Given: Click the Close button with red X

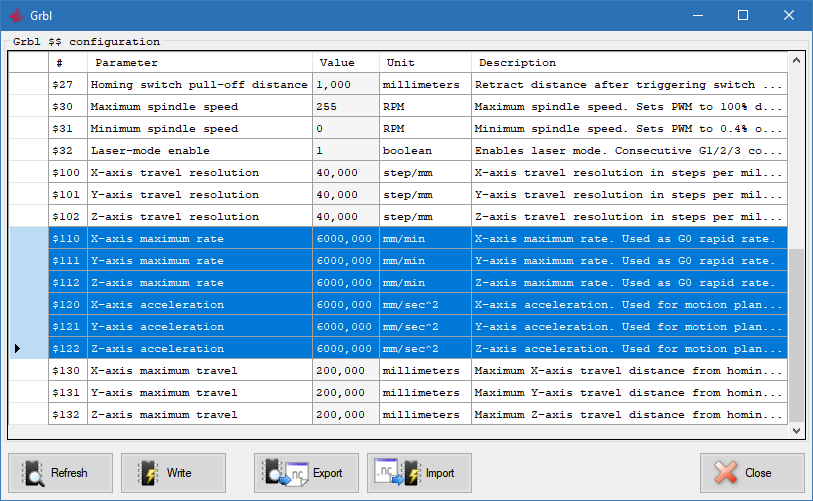Looking at the screenshot, I should click(752, 472).
